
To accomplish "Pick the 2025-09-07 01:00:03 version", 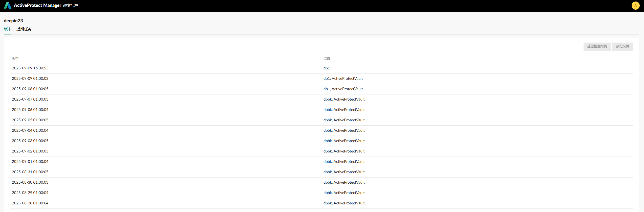I will coord(30,99).
